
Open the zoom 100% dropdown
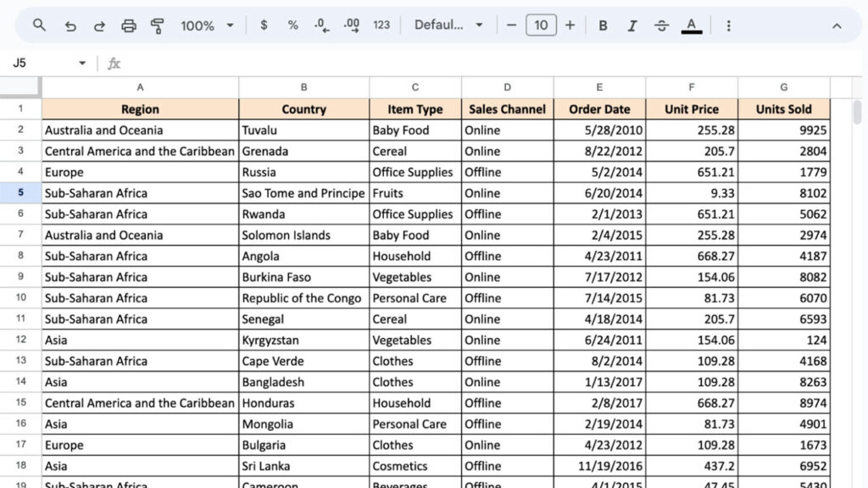[207, 25]
